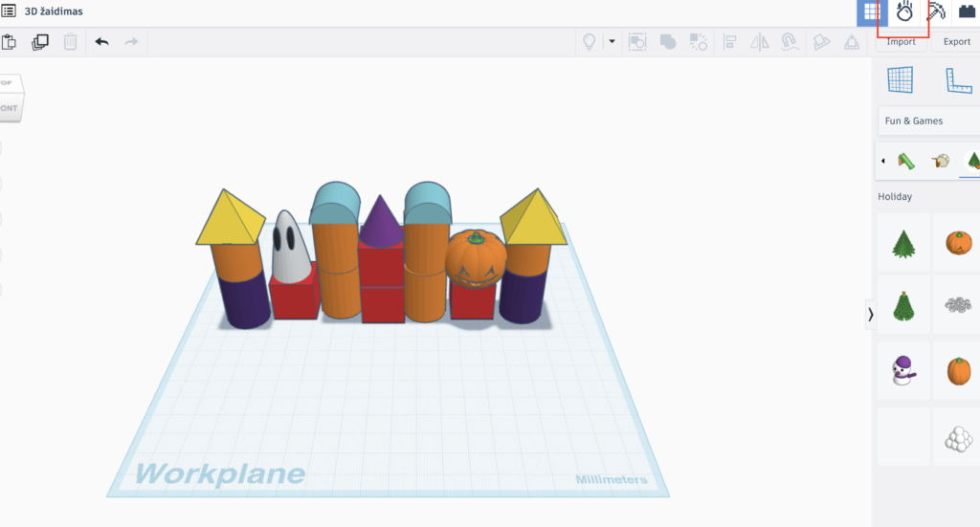
Task: Collapse the shapes panel with the chevron
Action: [x=870, y=314]
